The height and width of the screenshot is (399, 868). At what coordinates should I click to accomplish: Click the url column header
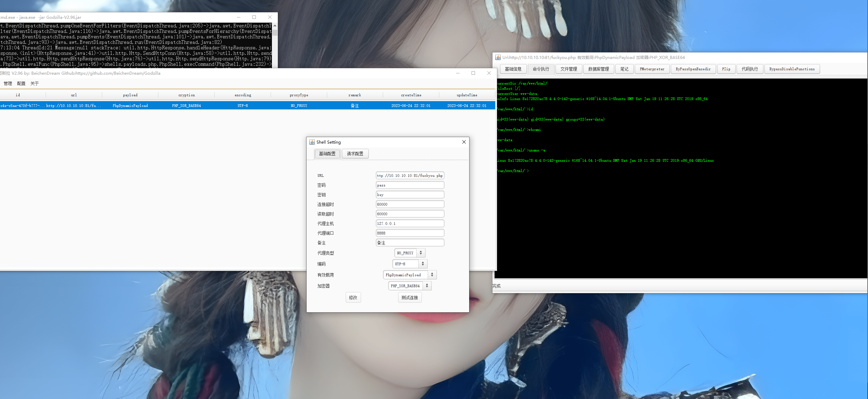click(x=74, y=95)
